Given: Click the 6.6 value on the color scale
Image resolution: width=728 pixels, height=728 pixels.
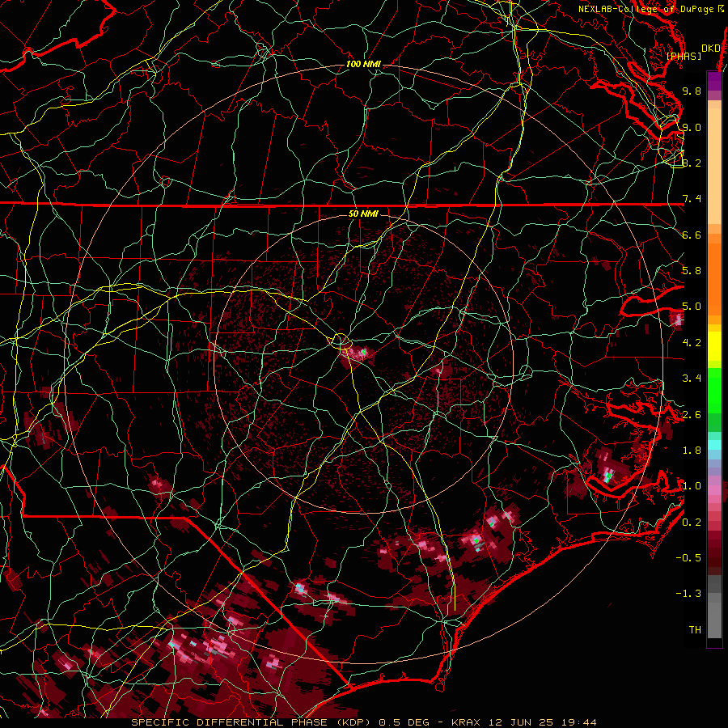Looking at the screenshot, I should (x=692, y=235).
